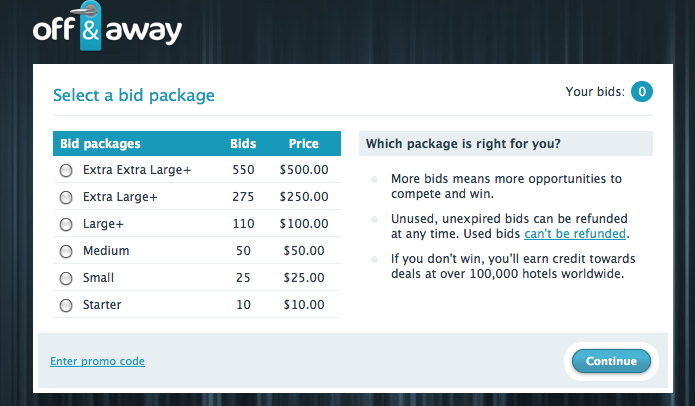Click the "Which package is right for you?" heading
Image resolution: width=695 pixels, height=406 pixels.
coord(463,144)
